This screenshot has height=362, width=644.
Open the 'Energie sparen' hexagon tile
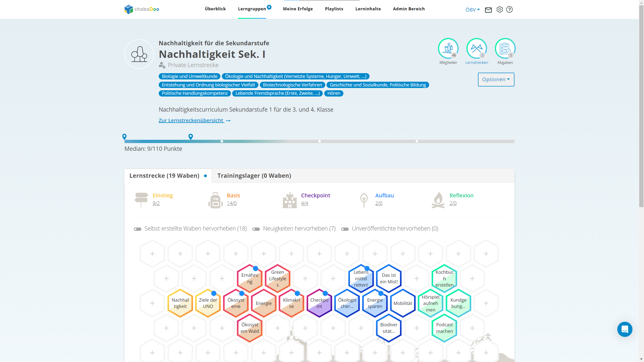(x=375, y=303)
